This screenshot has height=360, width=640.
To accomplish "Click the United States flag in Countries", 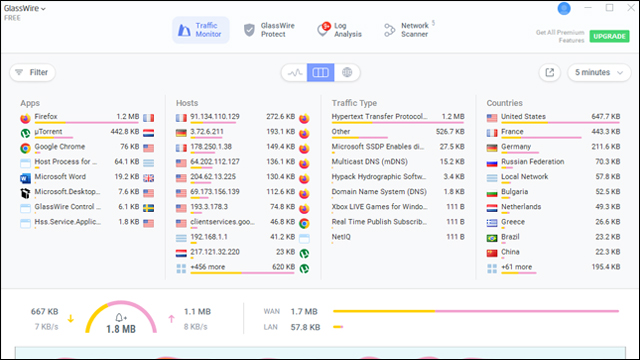I will (x=492, y=118).
